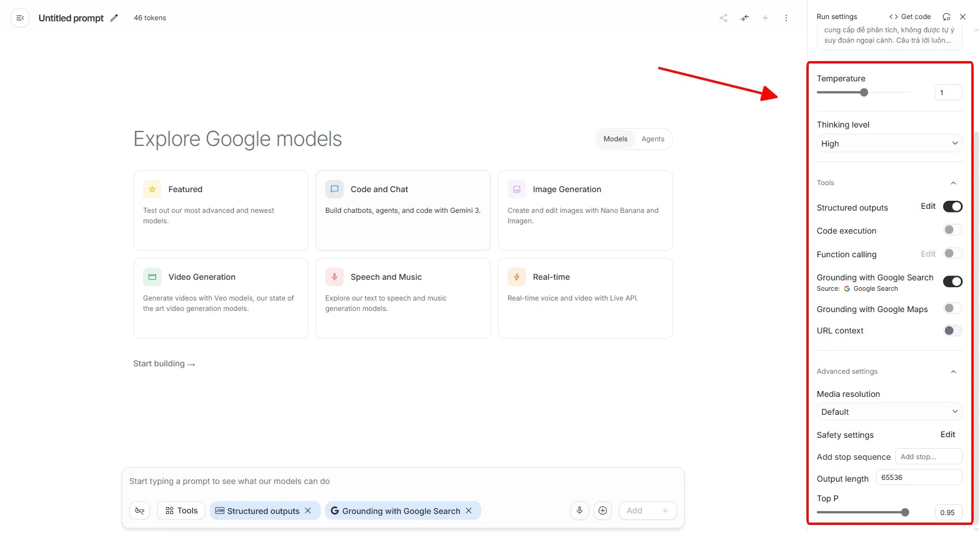Screen dimensions: 980x533
Task: Click the Untitled prompt title
Action: (x=71, y=18)
